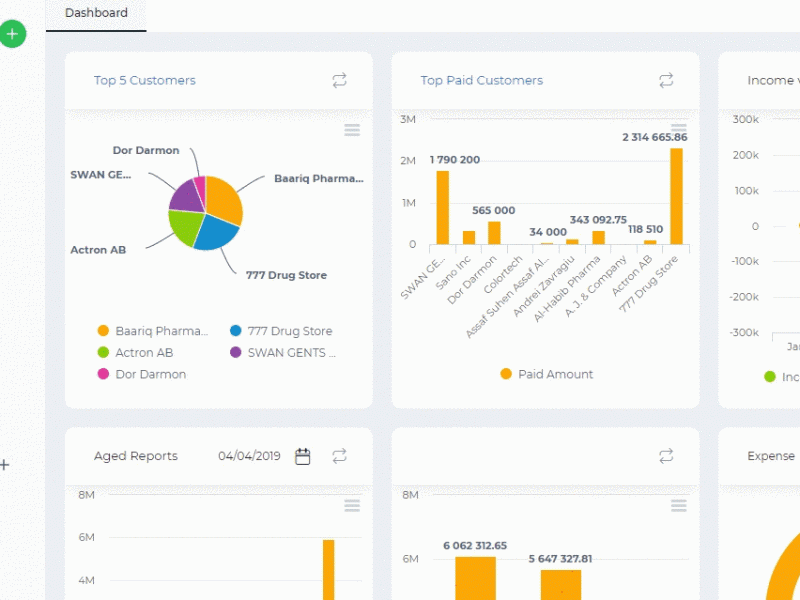Click the Expense widget title
The height and width of the screenshot is (600, 800).
(771, 456)
